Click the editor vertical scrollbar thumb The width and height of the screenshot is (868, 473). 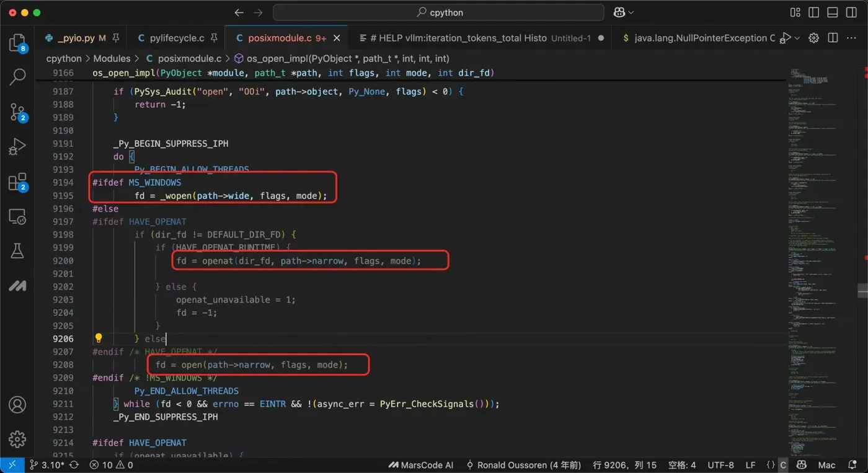(x=862, y=291)
